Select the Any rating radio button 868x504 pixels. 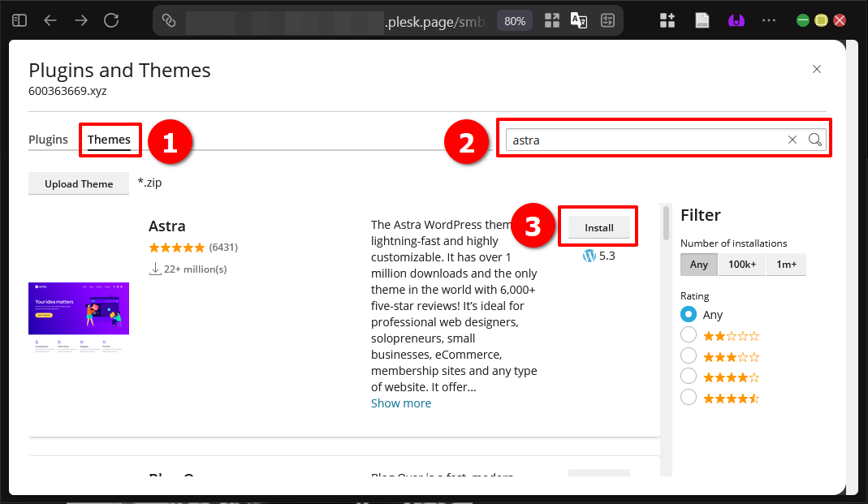[688, 314]
